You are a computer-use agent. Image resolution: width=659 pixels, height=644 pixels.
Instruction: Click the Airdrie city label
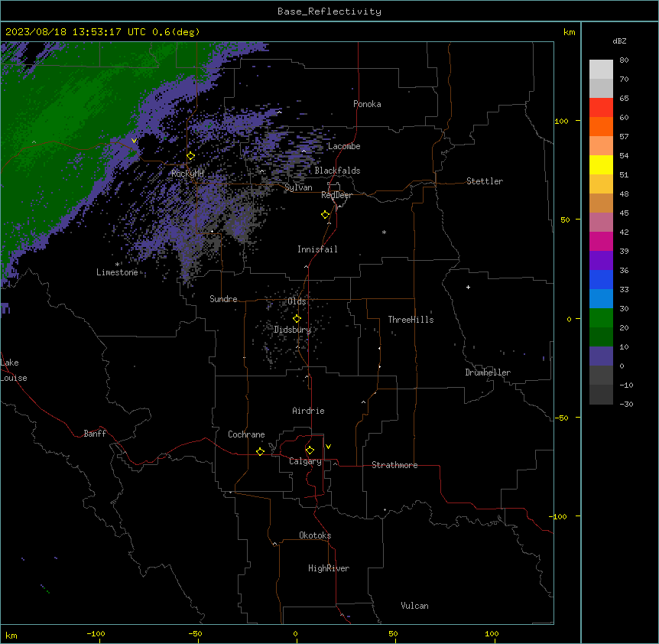(x=308, y=411)
